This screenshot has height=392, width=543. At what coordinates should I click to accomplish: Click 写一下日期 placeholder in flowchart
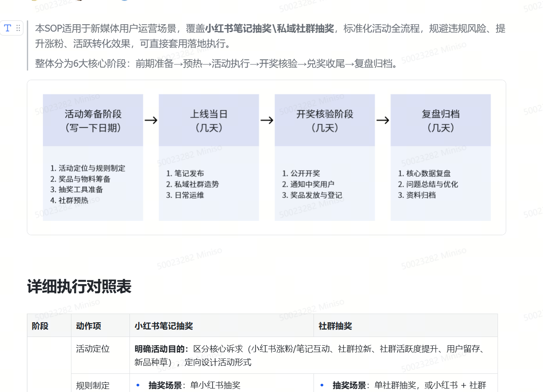pyautogui.click(x=93, y=128)
